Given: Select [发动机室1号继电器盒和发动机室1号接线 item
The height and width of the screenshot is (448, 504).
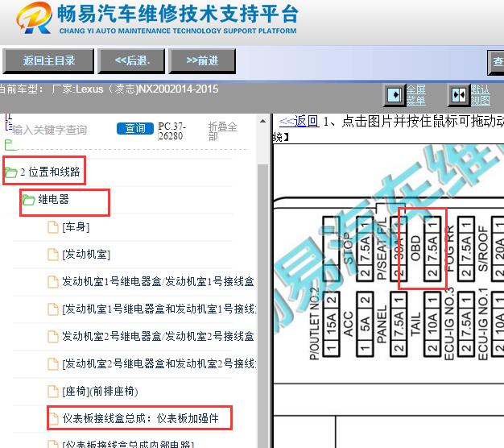Looking at the screenshot, I should (159, 309).
